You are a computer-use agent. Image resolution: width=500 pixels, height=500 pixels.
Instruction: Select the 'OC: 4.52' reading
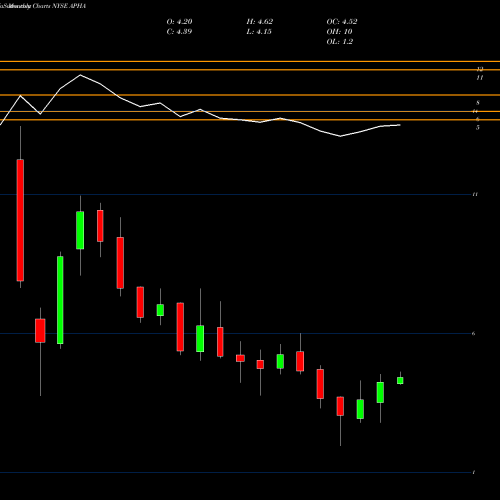point(342,22)
